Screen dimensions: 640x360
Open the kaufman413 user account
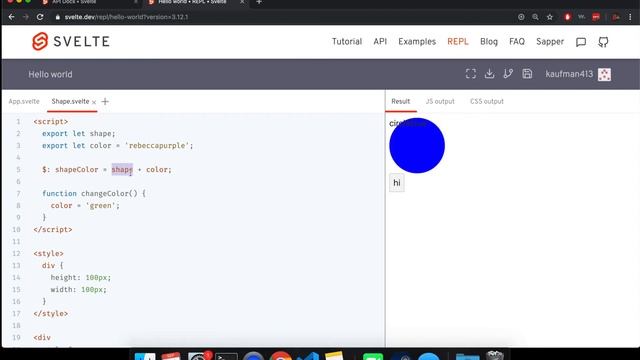pos(569,74)
